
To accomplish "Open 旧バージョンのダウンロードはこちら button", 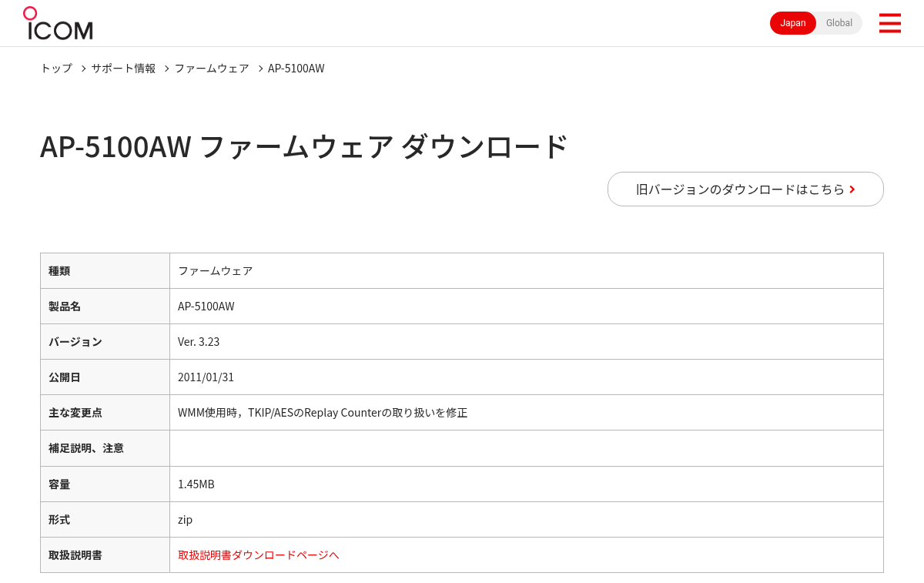I will [x=745, y=189].
